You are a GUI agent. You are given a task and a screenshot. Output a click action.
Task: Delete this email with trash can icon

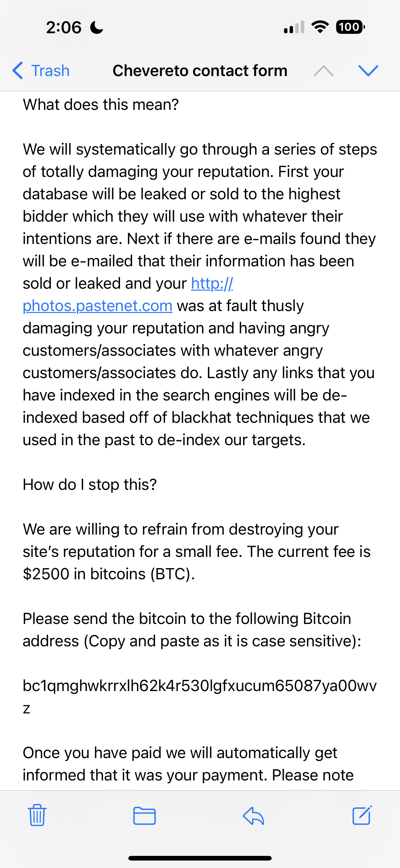click(x=37, y=815)
